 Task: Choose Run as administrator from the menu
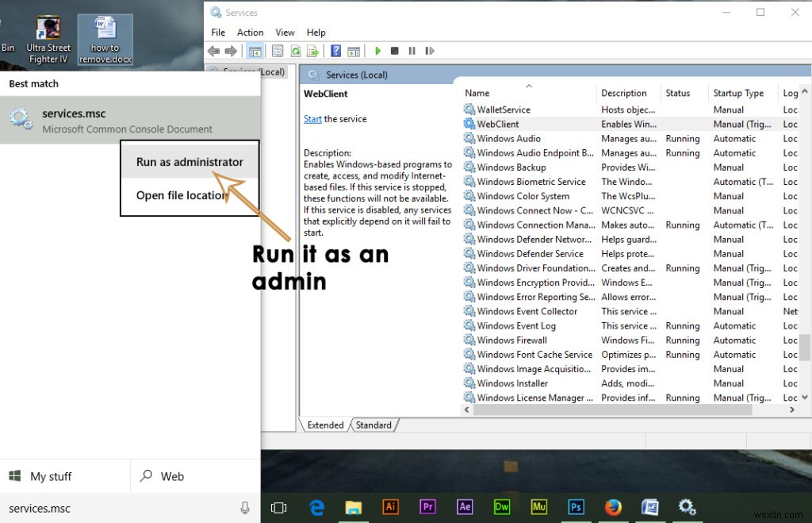[189, 161]
